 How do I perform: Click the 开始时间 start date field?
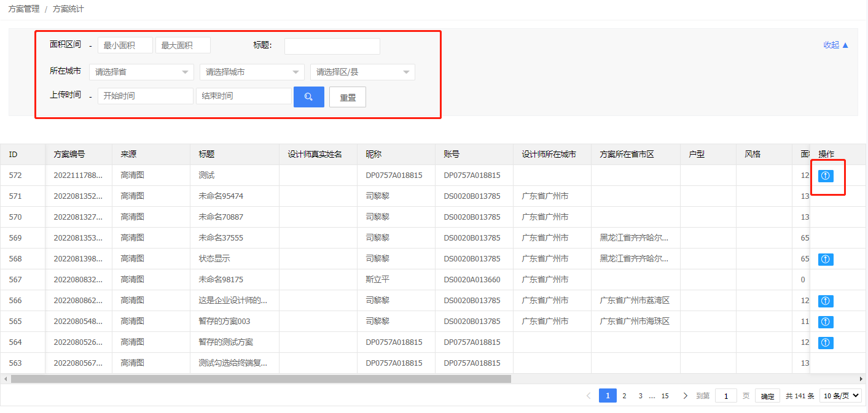(145, 96)
